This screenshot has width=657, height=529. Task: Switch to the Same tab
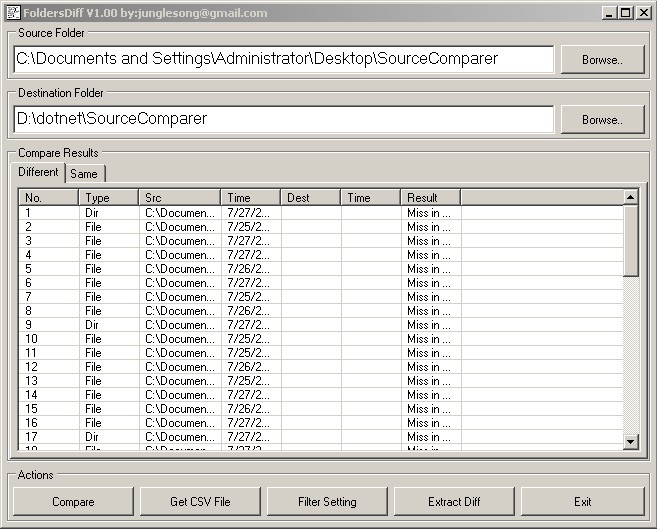coord(84,174)
